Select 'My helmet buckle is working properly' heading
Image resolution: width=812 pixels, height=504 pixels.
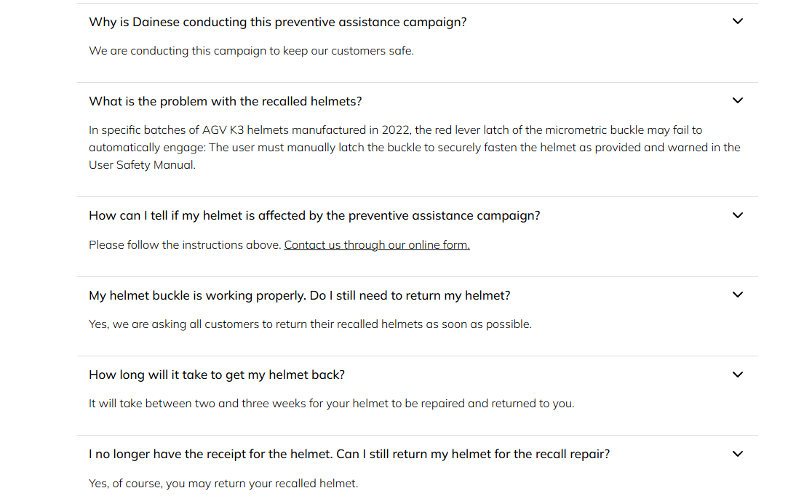[x=299, y=295]
